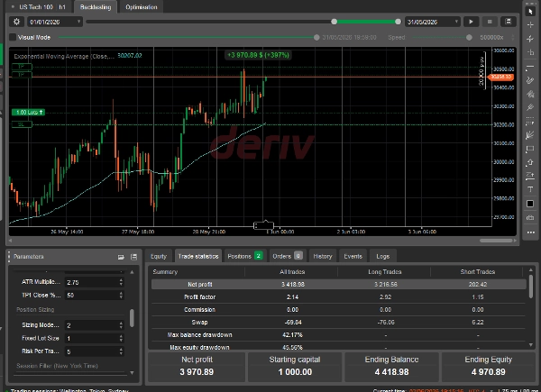Open more drawing tools ellipsis
This screenshot has width=541, height=392.
tap(531, 232)
